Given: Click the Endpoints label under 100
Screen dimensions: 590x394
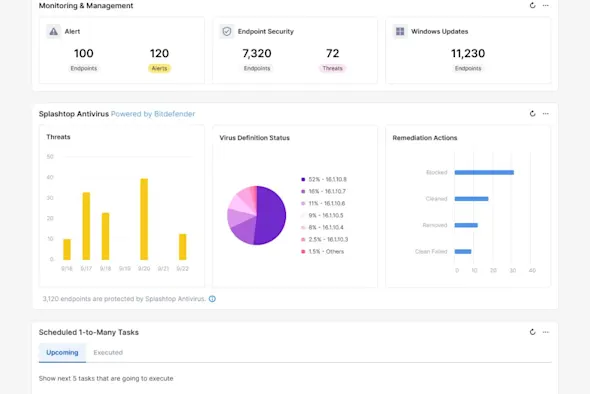Looking at the screenshot, I should (84, 68).
